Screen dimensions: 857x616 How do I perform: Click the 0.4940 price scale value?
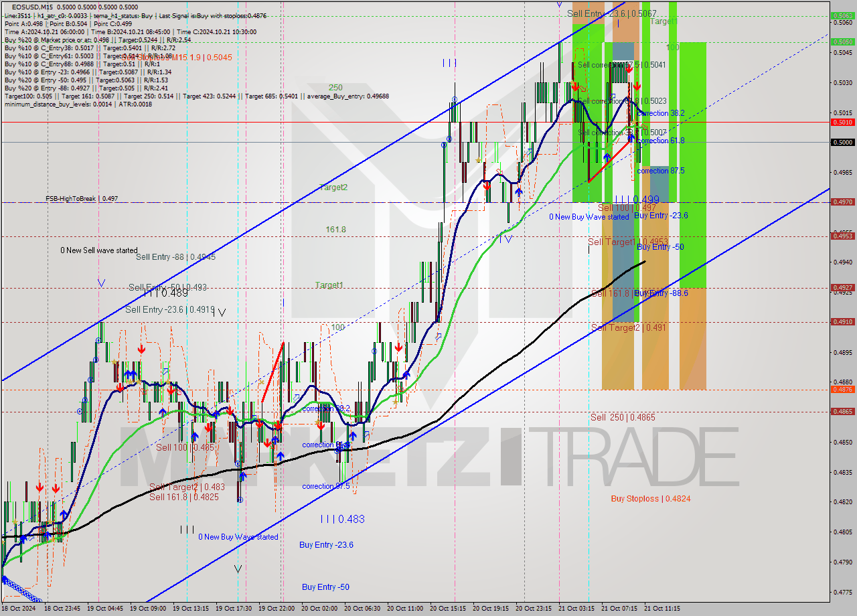843,262
